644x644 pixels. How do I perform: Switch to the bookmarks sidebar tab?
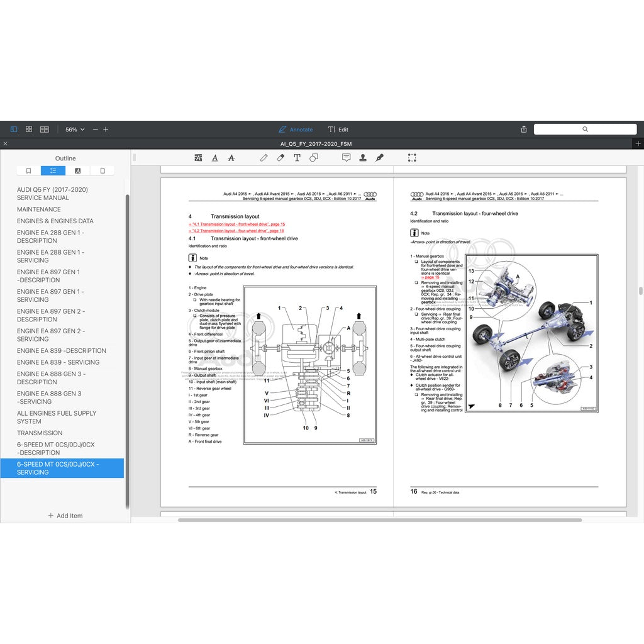28,170
